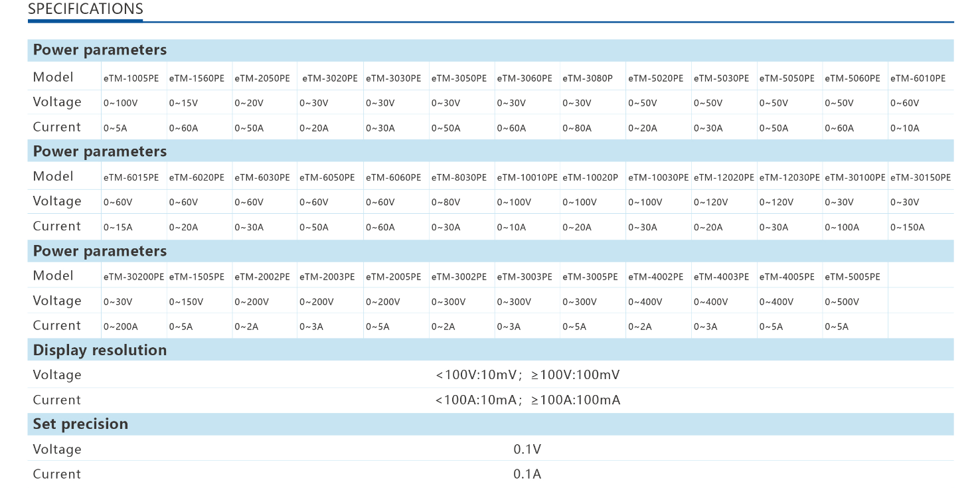This screenshot has width=980, height=488.
Task: Select model name eTM-3003PE
Action: pos(525,277)
